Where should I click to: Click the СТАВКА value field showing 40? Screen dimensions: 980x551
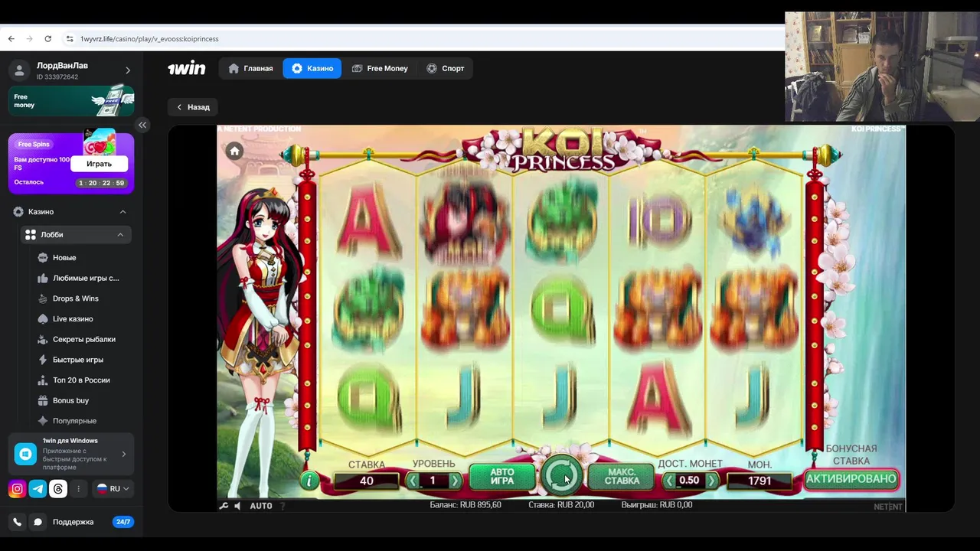click(x=367, y=481)
